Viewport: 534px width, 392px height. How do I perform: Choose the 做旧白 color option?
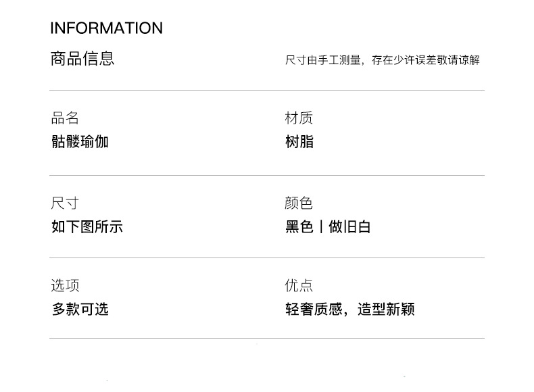click(349, 227)
